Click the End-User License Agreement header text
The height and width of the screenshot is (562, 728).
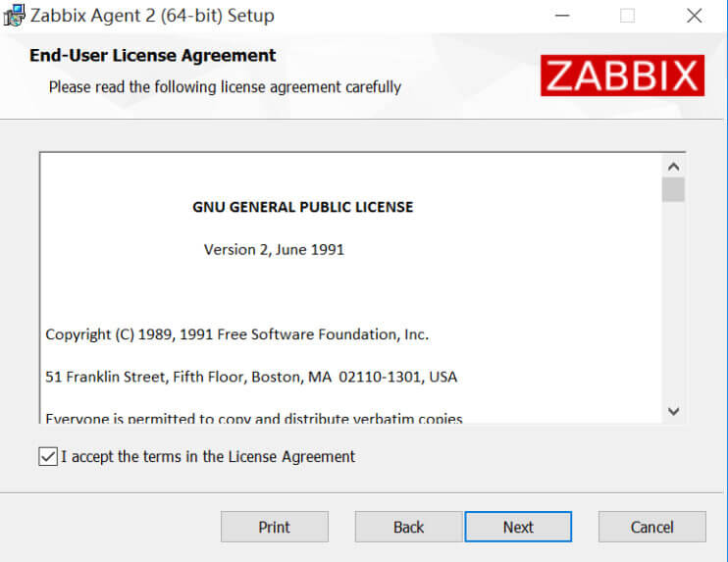(x=152, y=55)
